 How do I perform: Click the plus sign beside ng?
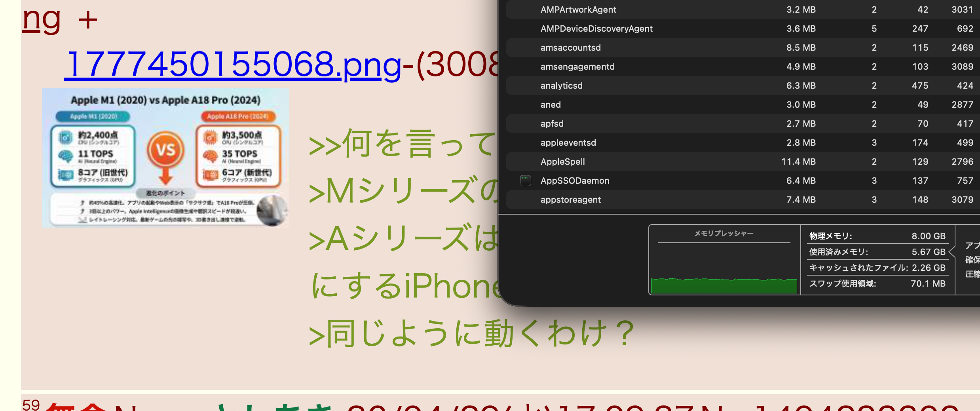87,20
